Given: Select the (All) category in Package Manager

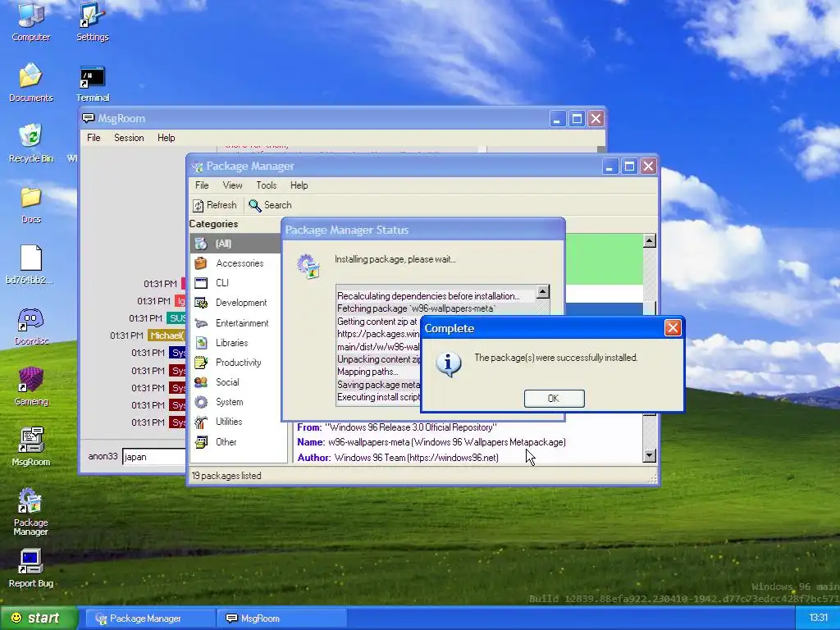Looking at the screenshot, I should tap(235, 243).
